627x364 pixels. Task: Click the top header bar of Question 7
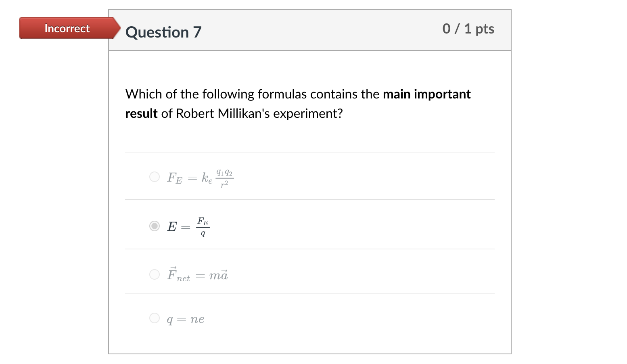click(310, 30)
